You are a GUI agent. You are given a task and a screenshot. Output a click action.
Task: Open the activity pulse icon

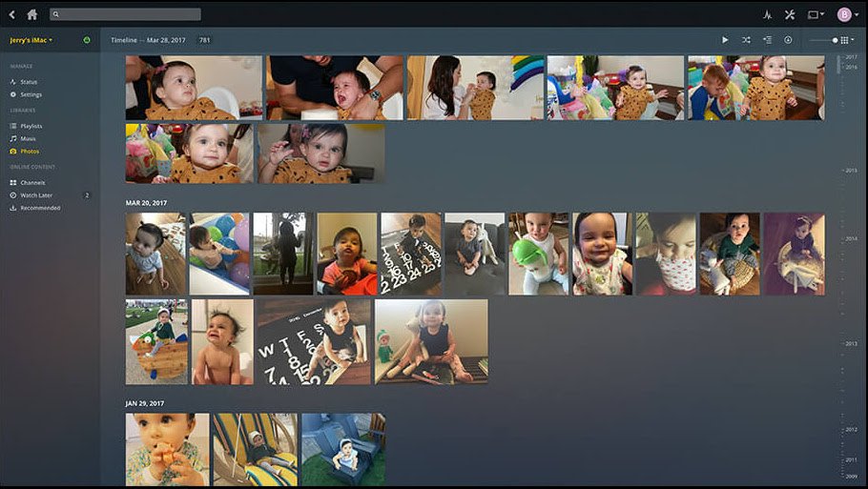coord(767,14)
